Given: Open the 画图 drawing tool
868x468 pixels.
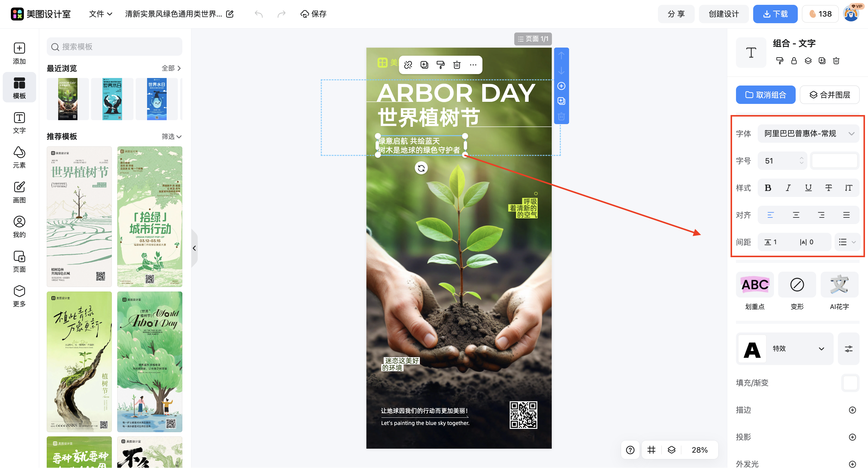Looking at the screenshot, I should pos(19,192).
